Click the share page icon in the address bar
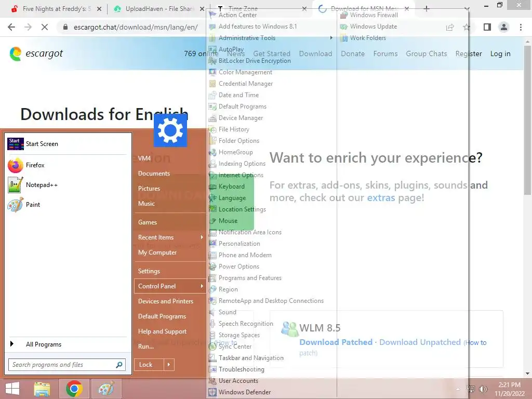 [450, 27]
